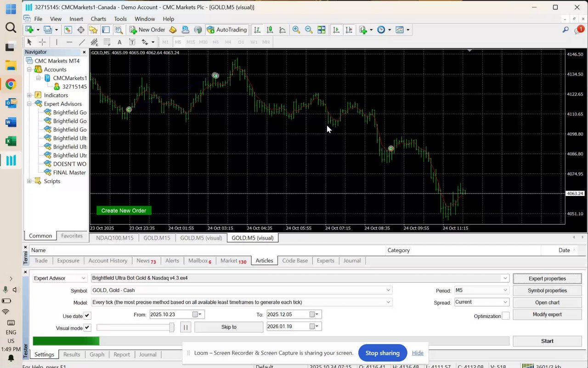Select the Trendline drawing tool

point(82,42)
